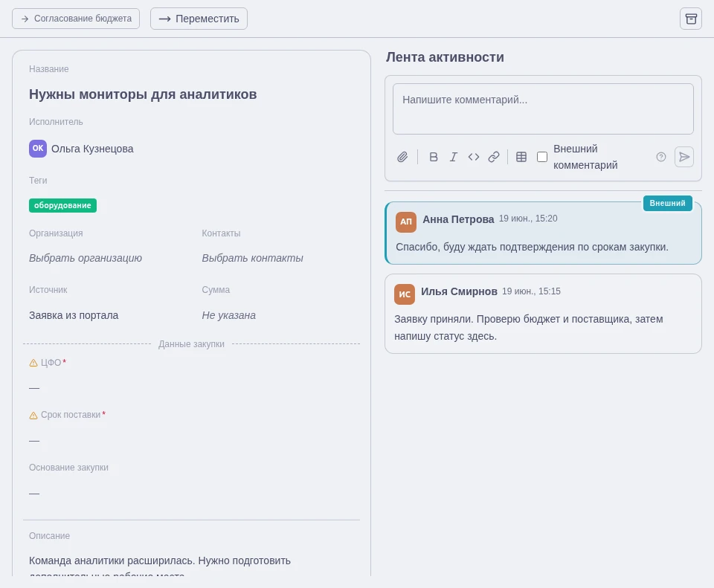Click the Основание закупки label
The width and height of the screenshot is (714, 588).
(68, 468)
